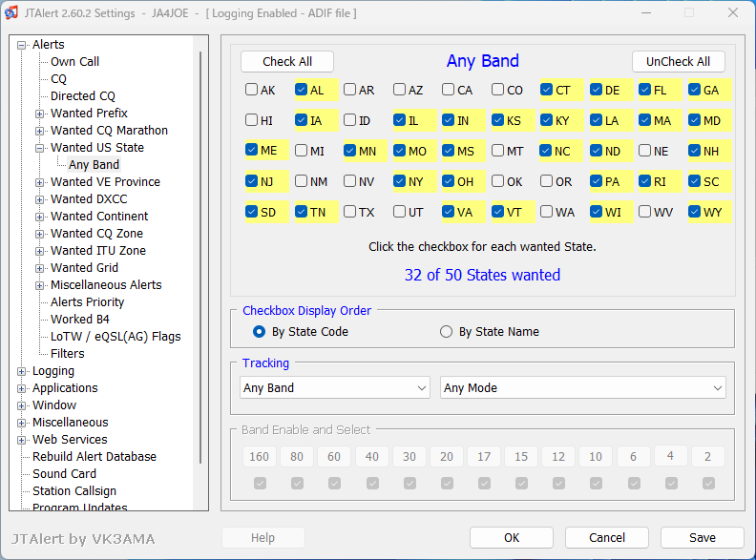Viewport: 756px width, 560px height.
Task: Click the JTAlert app icon in title bar
Action: pos(11,12)
